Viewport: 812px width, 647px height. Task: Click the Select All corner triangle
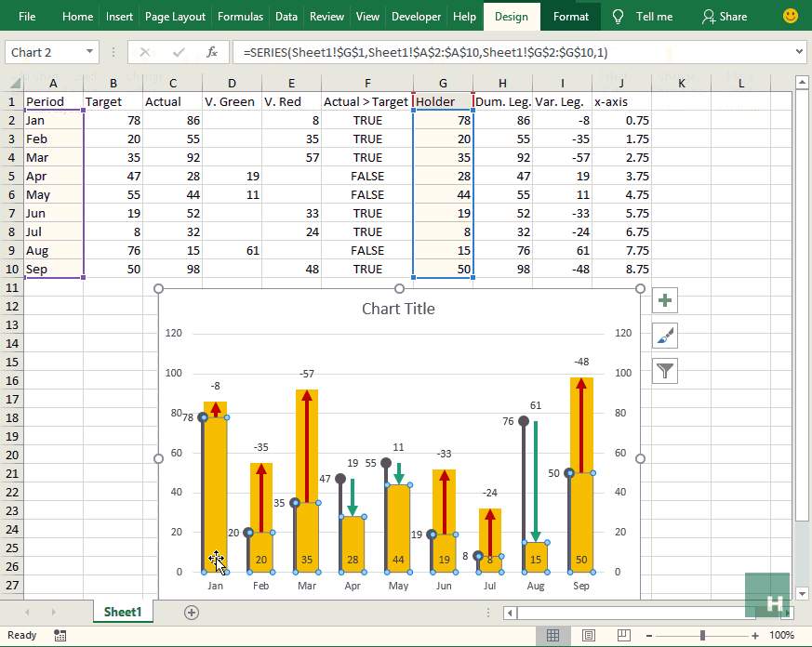(15, 83)
